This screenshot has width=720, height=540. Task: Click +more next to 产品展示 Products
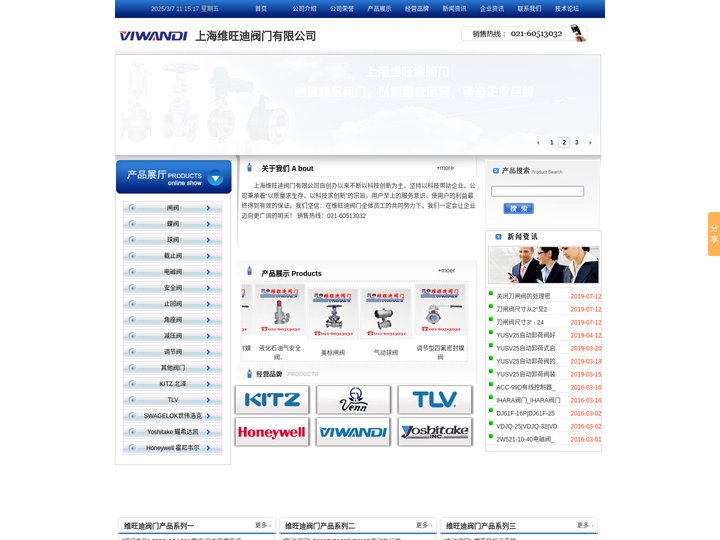446,270
